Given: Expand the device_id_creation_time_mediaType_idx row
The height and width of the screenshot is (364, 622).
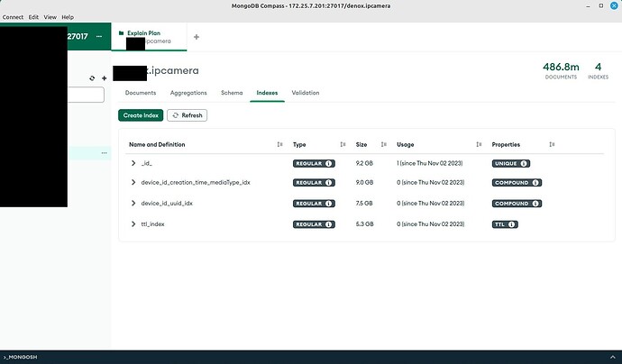Looking at the screenshot, I should pos(133,183).
